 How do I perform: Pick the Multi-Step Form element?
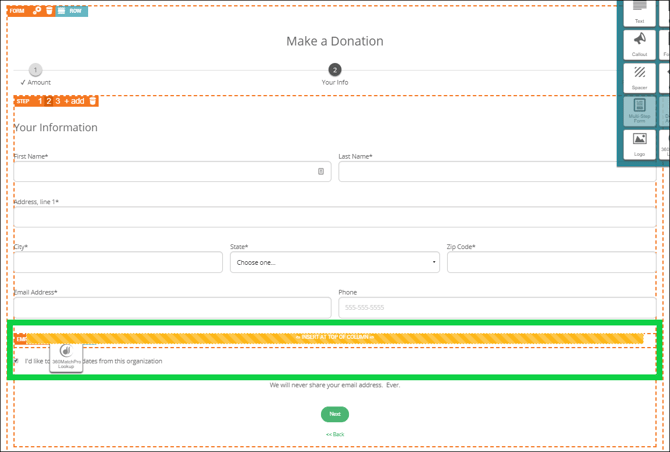640,110
